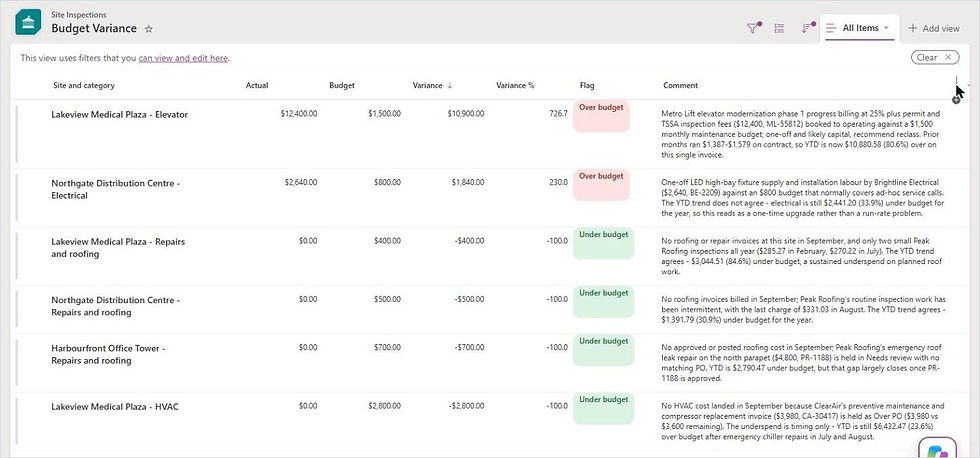Click the Site Inspections list app icon
The width and height of the screenshot is (980, 458).
pos(28,22)
